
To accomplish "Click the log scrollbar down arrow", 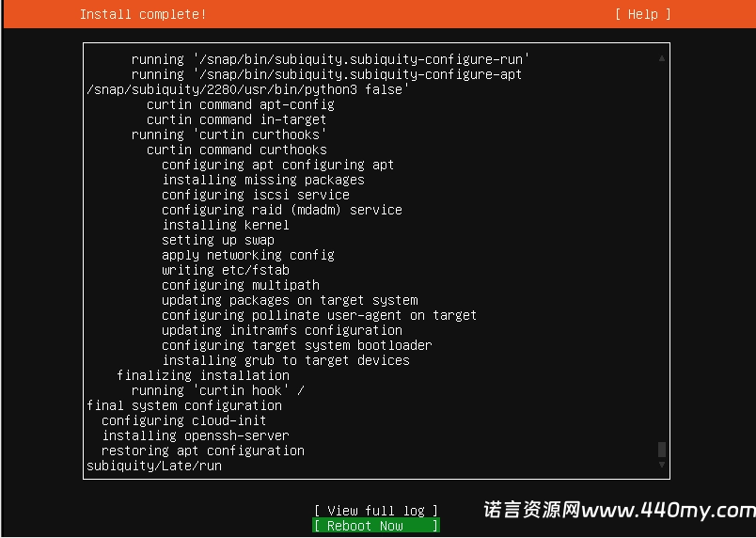I will tap(662, 465).
